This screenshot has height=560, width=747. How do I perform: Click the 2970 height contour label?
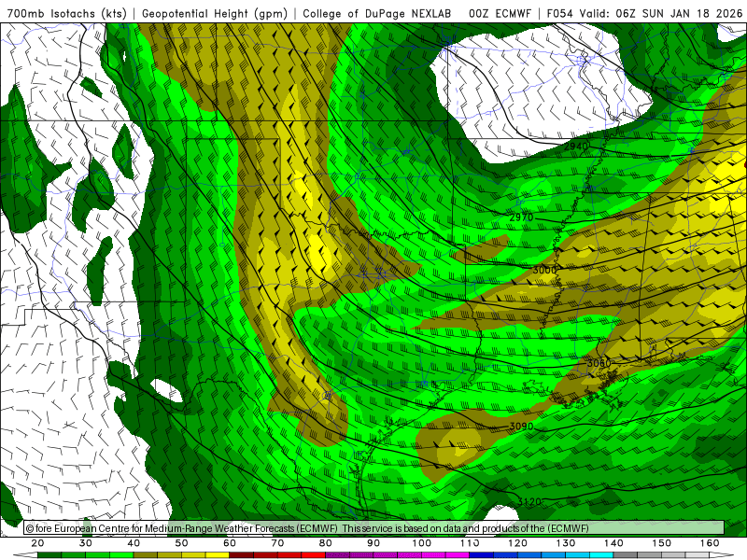(521, 217)
